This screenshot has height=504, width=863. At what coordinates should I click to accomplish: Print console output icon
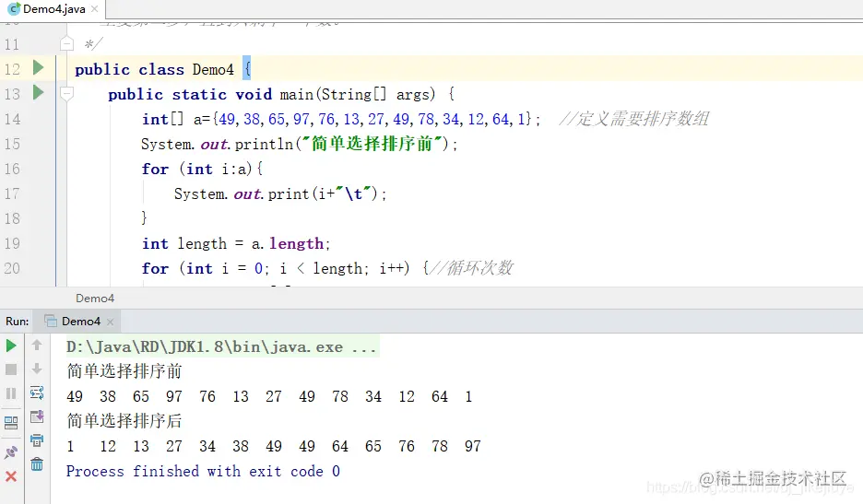37,440
